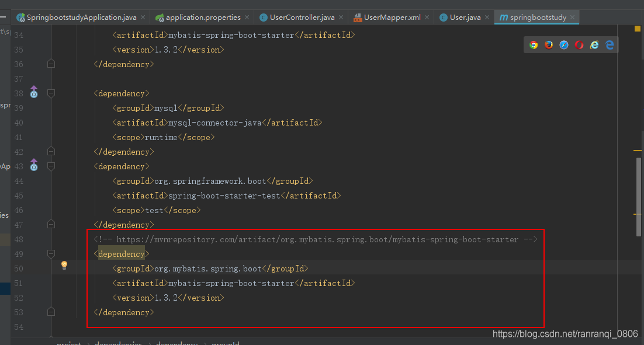The image size is (644, 345).
Task: Click the 'dependency' breadcrumb item
Action: [x=177, y=343]
